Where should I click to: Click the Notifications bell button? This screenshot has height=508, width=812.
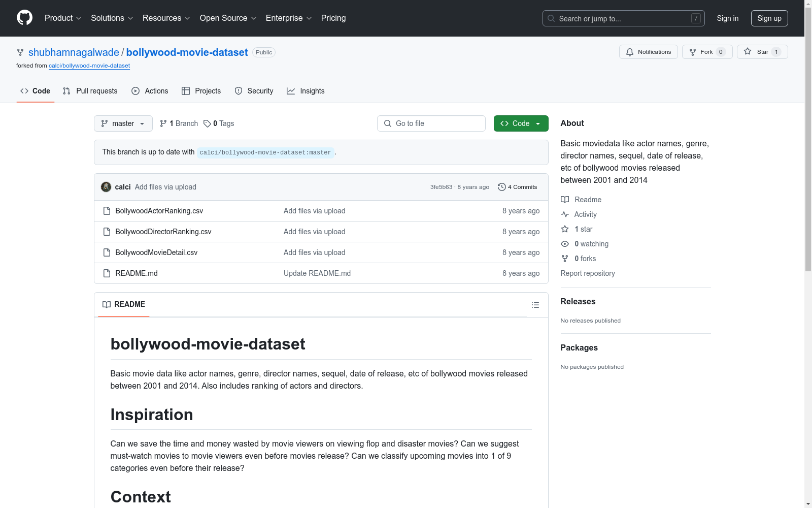[x=648, y=52]
